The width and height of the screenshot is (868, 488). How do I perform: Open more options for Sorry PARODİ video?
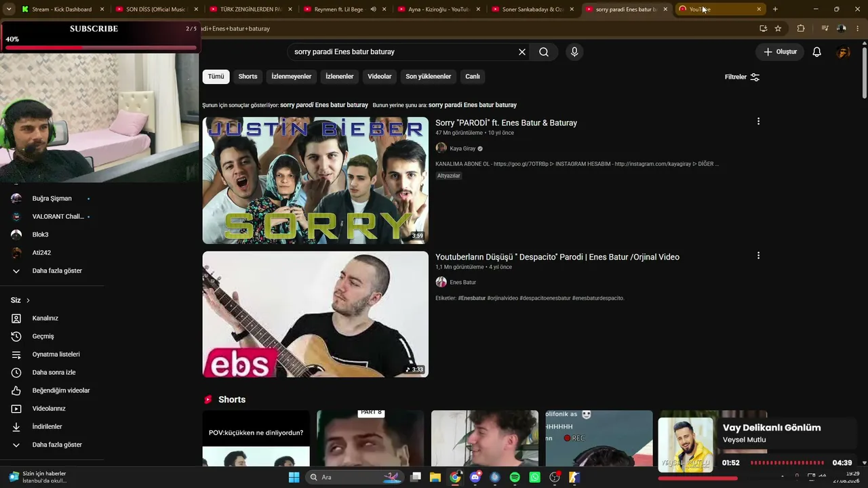(x=758, y=121)
